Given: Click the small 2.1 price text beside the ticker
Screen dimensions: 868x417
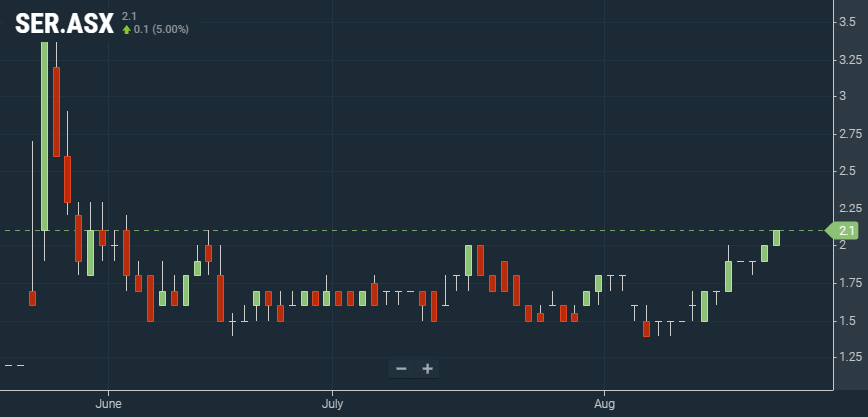Looking at the screenshot, I should 128,17.
